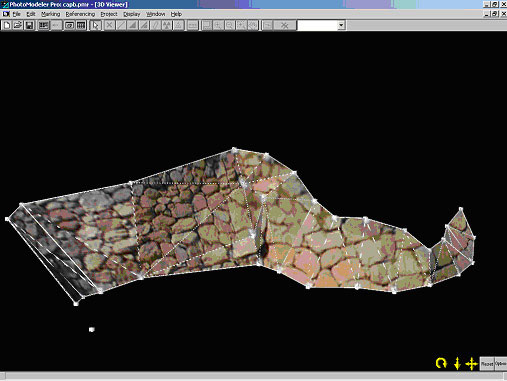507x381 pixels.
Task: Save the project using the floppy disk icon
Action: (29, 25)
